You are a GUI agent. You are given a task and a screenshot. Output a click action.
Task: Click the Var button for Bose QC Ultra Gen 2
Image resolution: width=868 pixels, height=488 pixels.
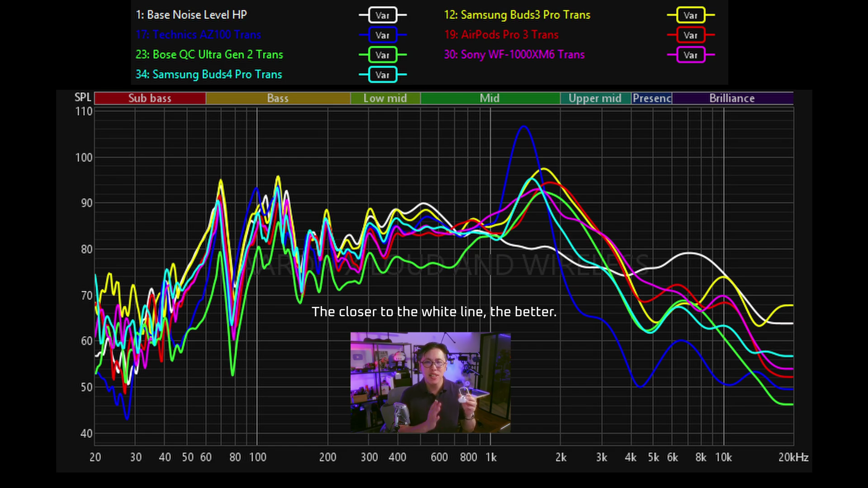coord(382,55)
